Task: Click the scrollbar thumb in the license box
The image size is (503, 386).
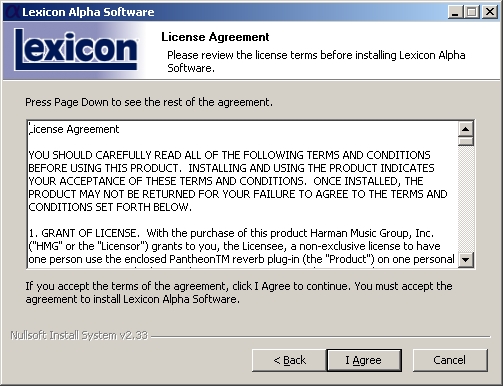Action: [466, 141]
